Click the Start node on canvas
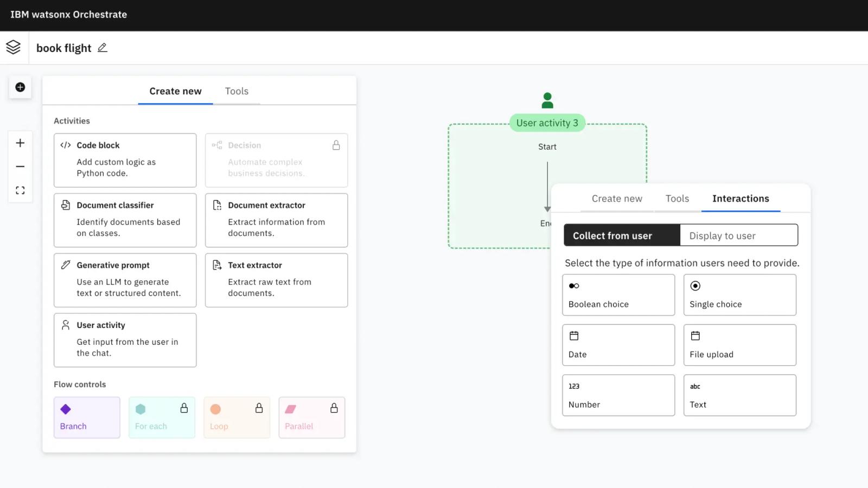The height and width of the screenshot is (488, 868). tap(547, 147)
